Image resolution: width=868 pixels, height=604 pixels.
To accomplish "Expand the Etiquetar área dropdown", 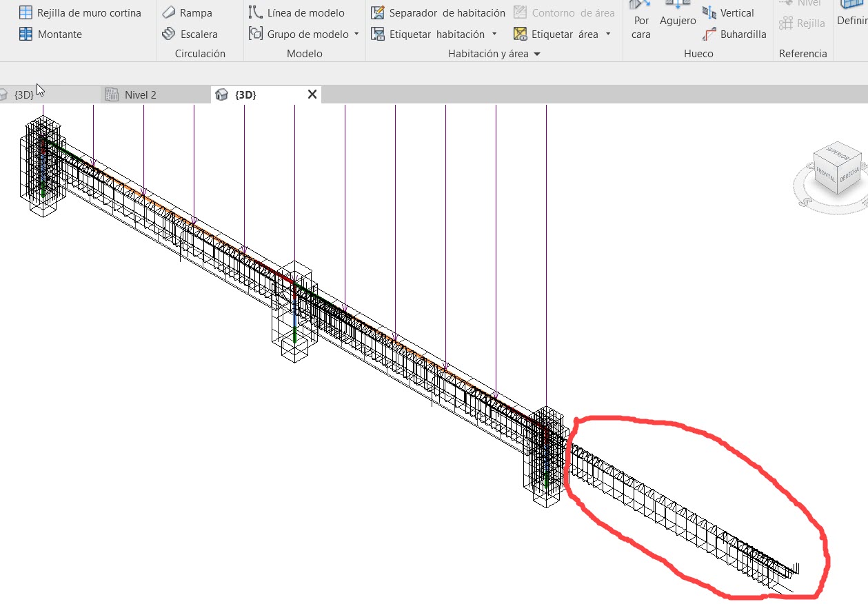I will (607, 34).
